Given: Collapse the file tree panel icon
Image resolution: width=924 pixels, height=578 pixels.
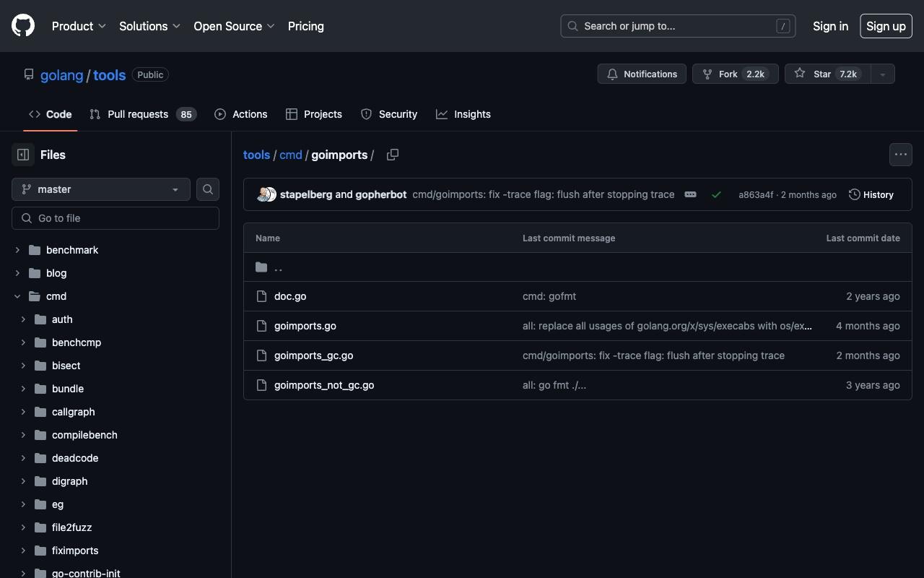Looking at the screenshot, I should coord(23,155).
